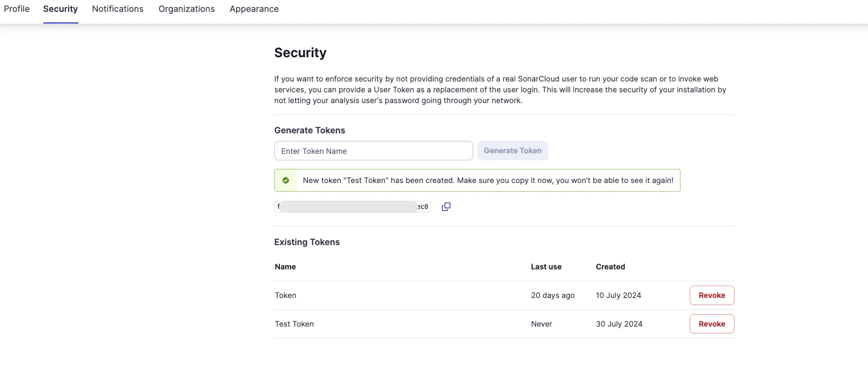Click the Last use column header
This screenshot has width=868, height=386.
tap(546, 267)
